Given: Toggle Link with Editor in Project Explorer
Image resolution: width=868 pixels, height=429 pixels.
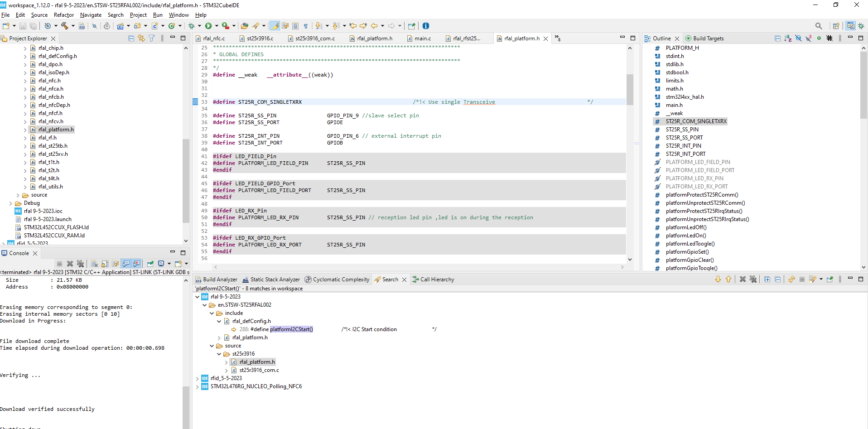Looking at the screenshot, I should (x=141, y=39).
